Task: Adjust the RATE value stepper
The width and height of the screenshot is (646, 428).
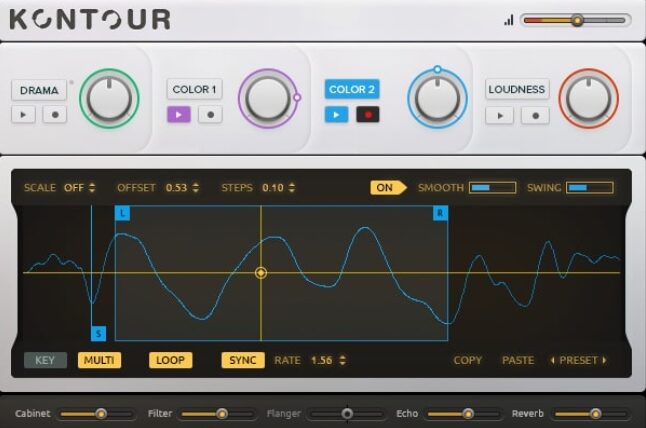Action: pyautogui.click(x=343, y=360)
